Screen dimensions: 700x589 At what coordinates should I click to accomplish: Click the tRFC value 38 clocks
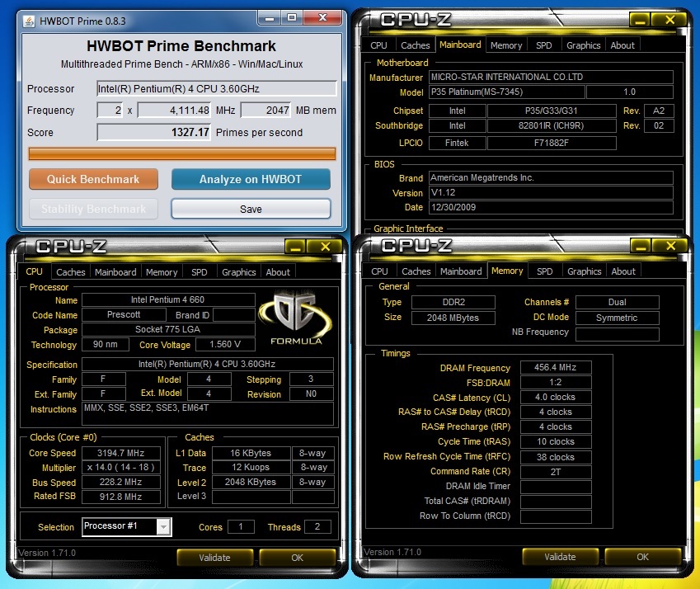pos(556,457)
